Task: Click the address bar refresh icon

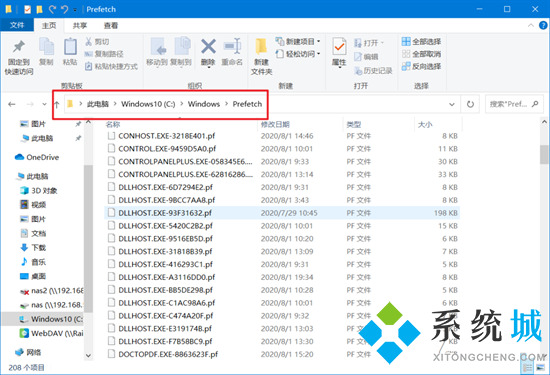Action: point(470,104)
